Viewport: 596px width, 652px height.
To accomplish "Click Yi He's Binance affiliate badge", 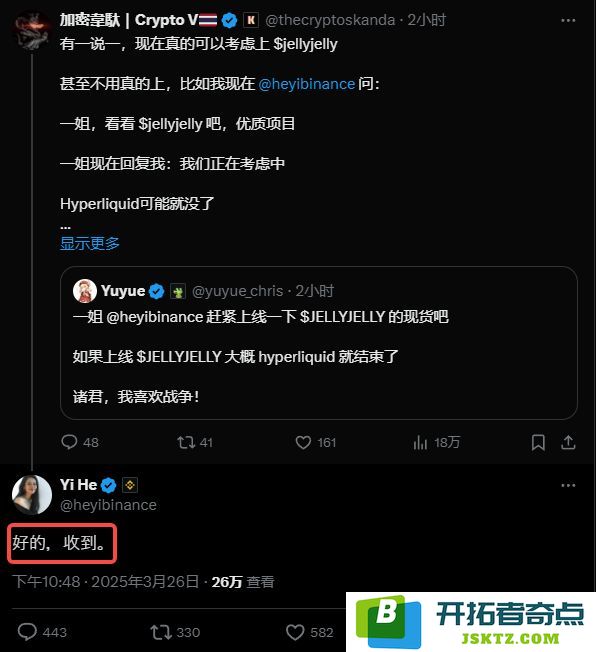I will pyautogui.click(x=130, y=485).
